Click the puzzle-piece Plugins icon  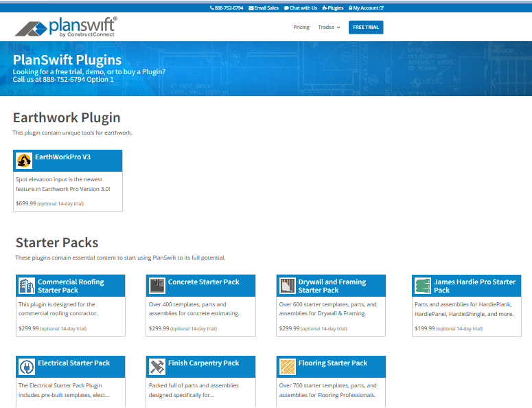tap(325, 8)
